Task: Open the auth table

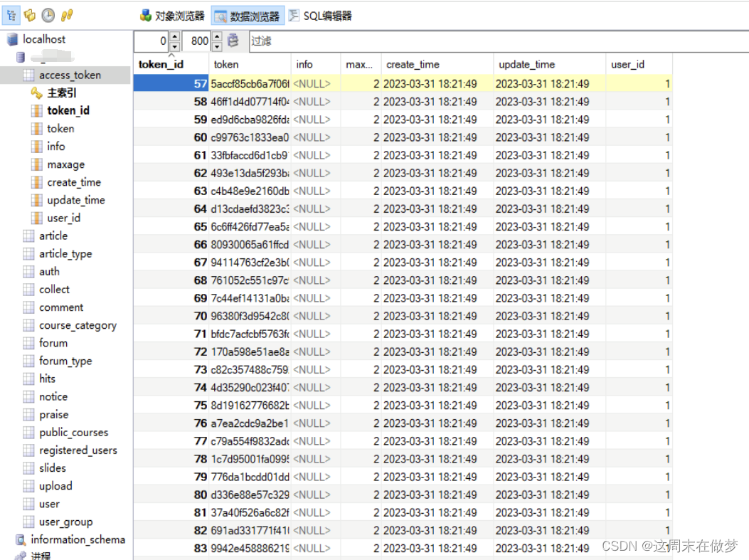Action: [49, 271]
